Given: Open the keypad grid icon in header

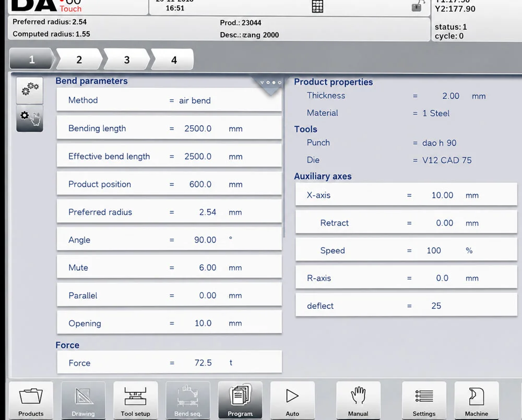Looking at the screenshot, I should coord(317,6).
